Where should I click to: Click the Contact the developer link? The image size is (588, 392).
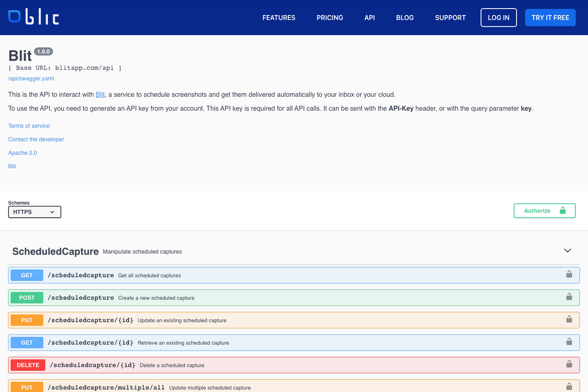pos(36,139)
